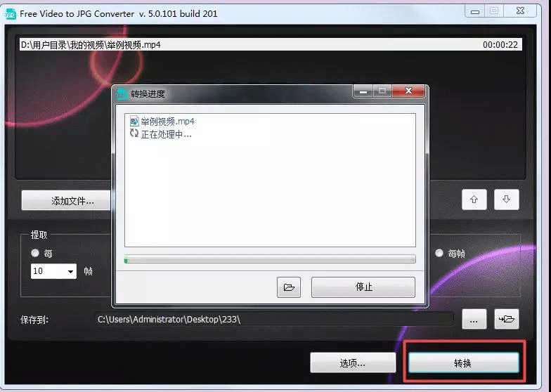This screenshot has height=392, width=551.
Task: Click the 转换 convert button
Action: tap(463, 362)
